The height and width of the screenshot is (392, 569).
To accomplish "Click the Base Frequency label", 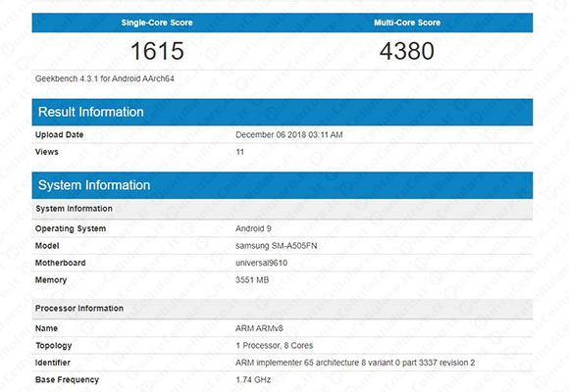I will [67, 379].
